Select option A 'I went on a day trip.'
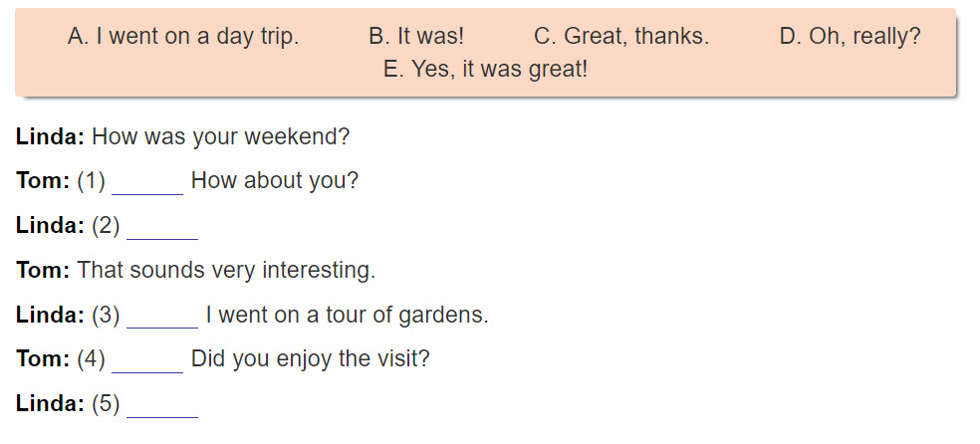Viewport: 980px width, 444px height. pyautogui.click(x=183, y=37)
